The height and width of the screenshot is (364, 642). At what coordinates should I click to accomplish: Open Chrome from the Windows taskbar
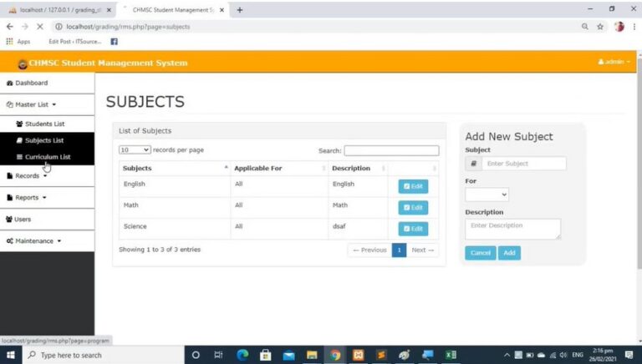click(335, 355)
